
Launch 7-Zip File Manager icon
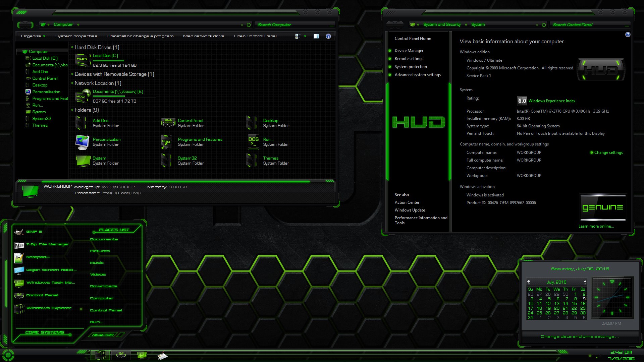tap(19, 245)
